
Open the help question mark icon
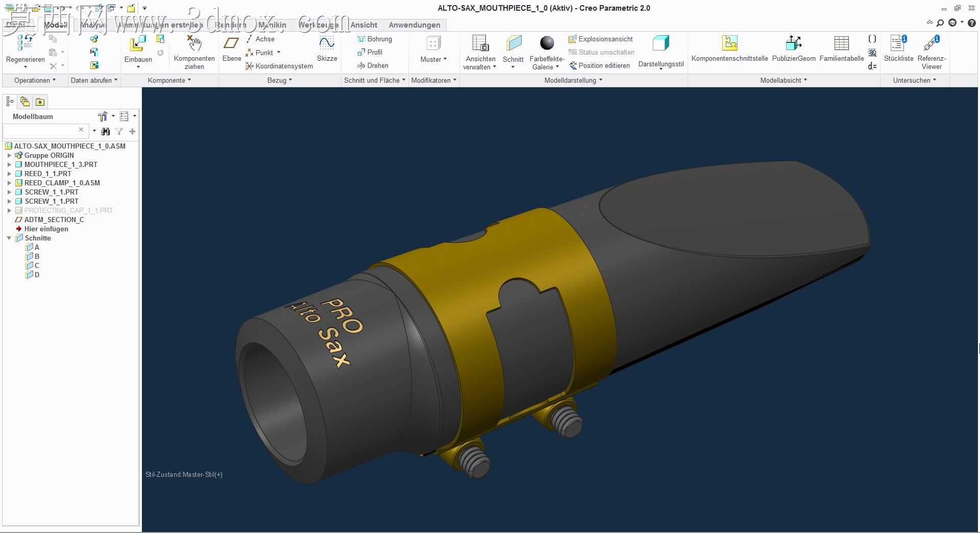click(x=971, y=23)
